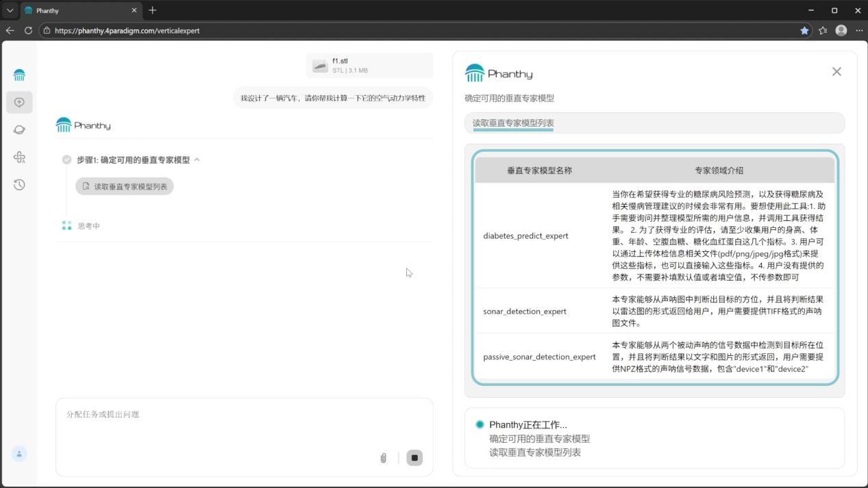Select the sonar_detection_expert row

click(525, 311)
